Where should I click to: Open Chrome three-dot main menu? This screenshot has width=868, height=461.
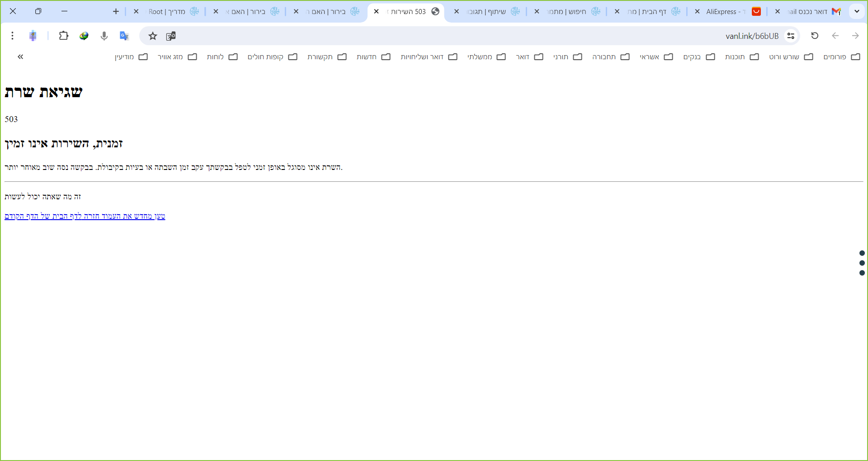[13, 36]
